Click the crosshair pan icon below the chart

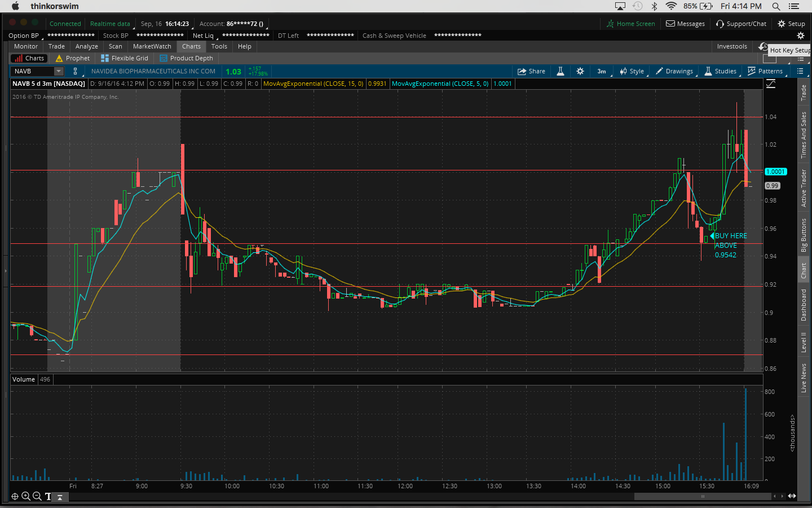(x=15, y=496)
